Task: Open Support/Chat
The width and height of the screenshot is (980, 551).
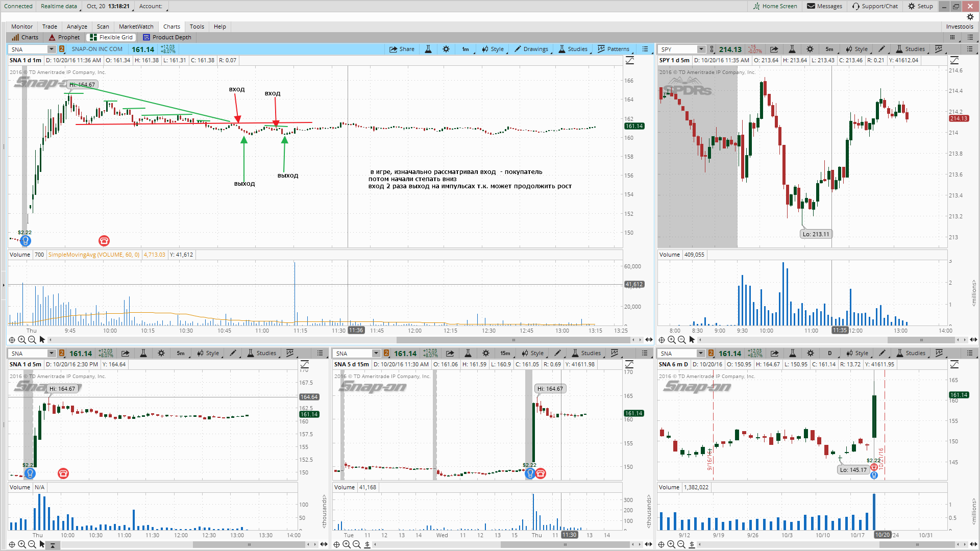Action: coord(875,6)
